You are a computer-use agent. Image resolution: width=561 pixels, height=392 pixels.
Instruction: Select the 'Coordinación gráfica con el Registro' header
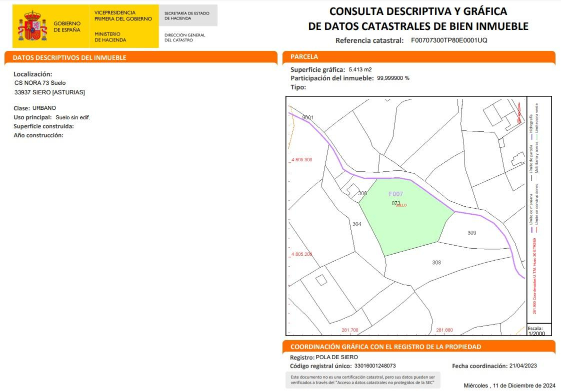click(385, 347)
